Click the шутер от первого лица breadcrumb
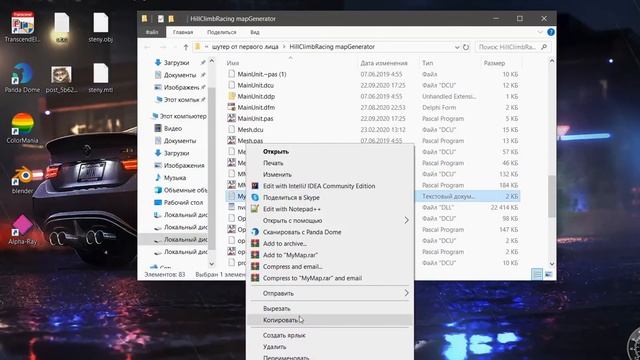The width and height of the screenshot is (640, 360). [245, 47]
